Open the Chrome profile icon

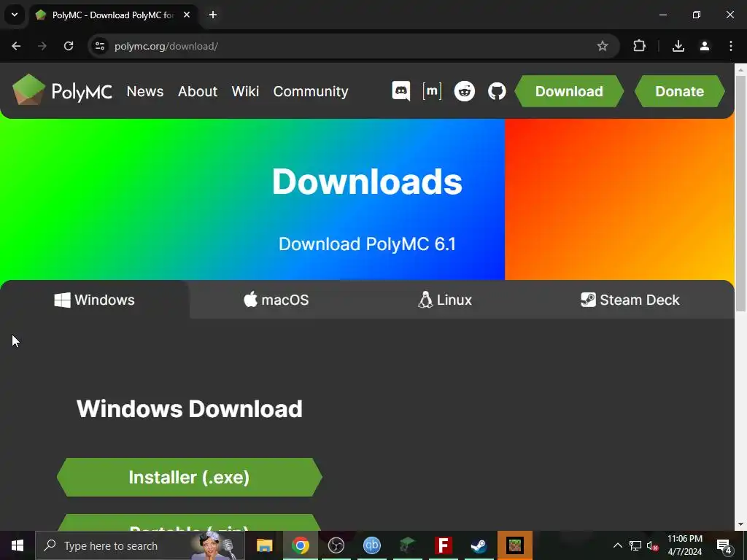[705, 46]
